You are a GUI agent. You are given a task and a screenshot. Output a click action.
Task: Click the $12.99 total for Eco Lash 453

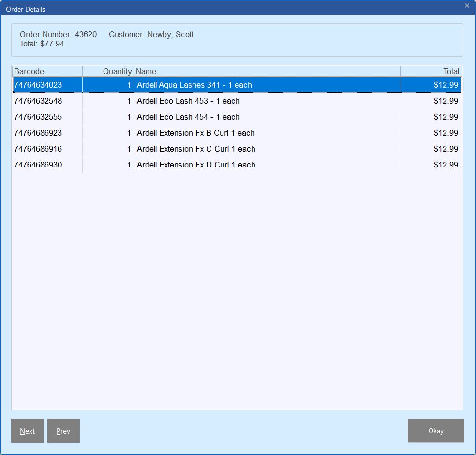[x=446, y=101]
